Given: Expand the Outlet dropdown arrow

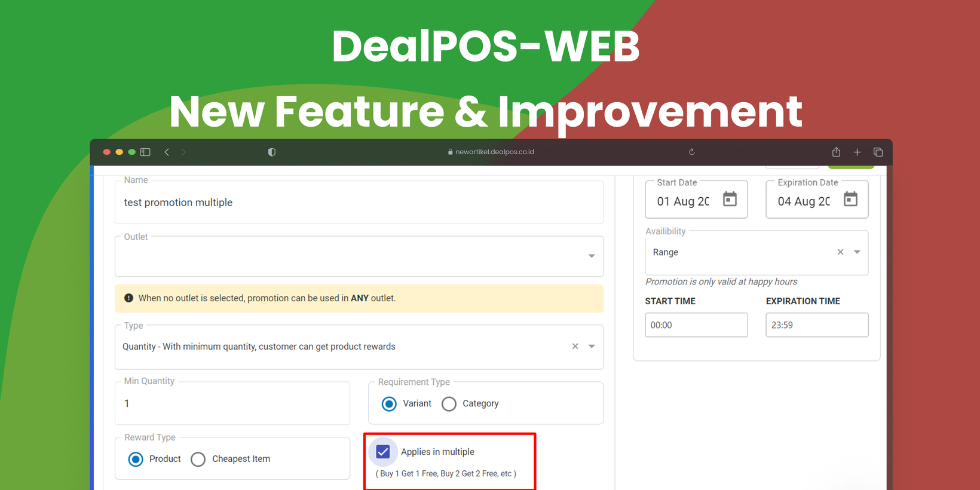Looking at the screenshot, I should point(592,256).
